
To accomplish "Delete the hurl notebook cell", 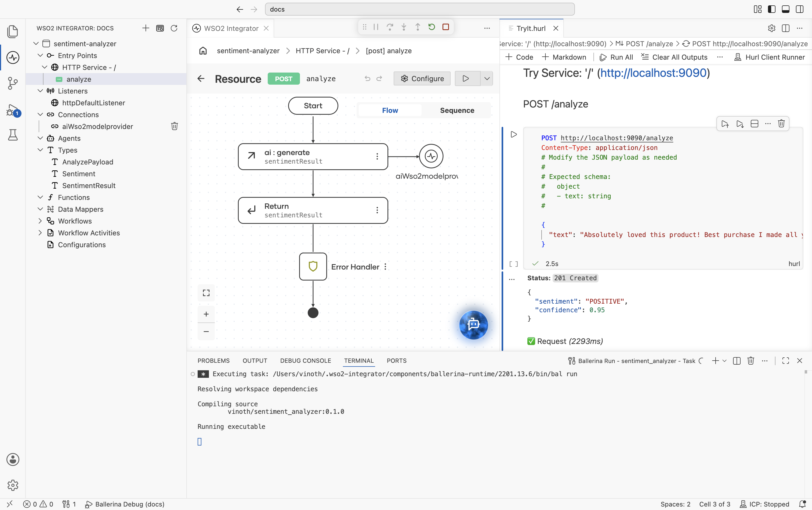I will pos(781,124).
